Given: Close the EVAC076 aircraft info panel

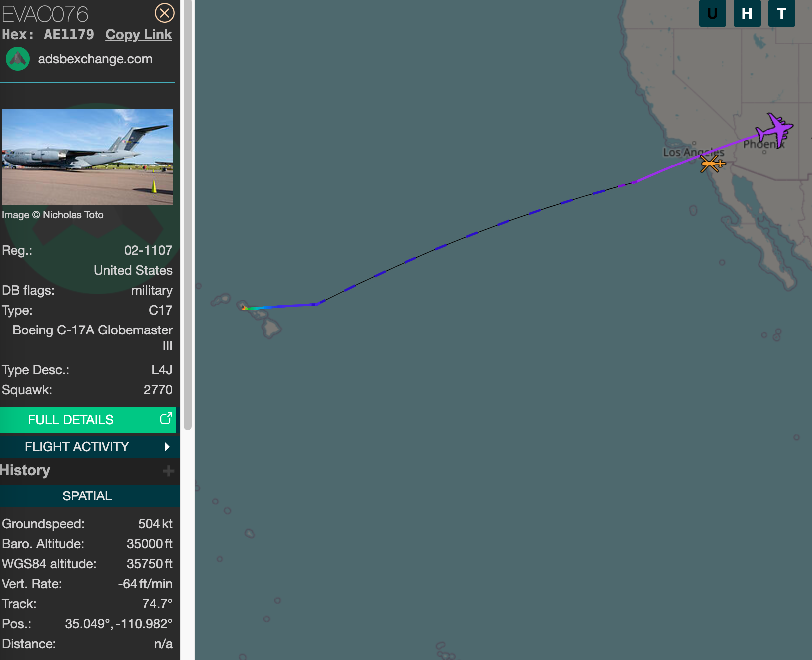Looking at the screenshot, I should 164,13.
